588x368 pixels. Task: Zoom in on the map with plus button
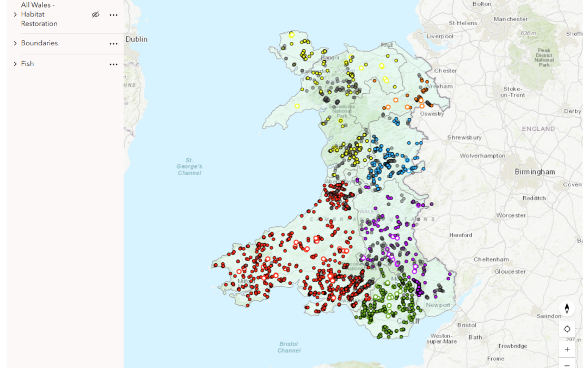pyautogui.click(x=567, y=349)
